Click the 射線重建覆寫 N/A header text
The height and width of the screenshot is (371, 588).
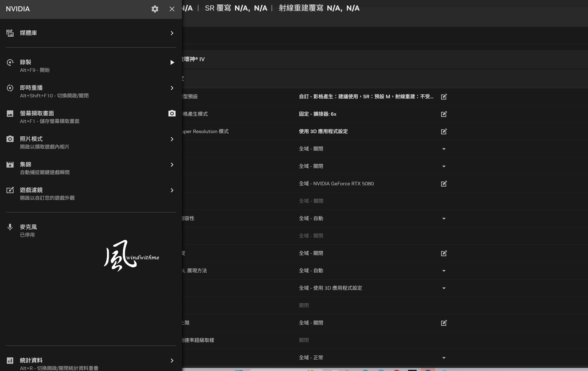tap(319, 8)
